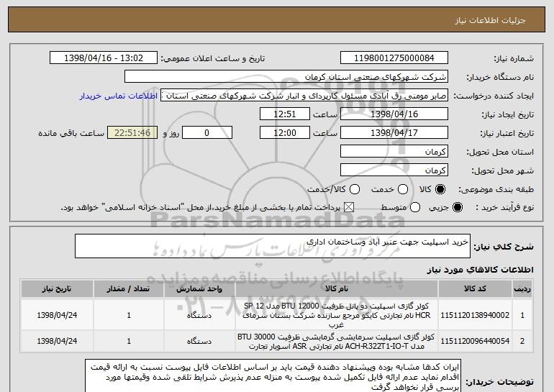
Task: Click the واحد شمارش column header
Action: pos(199,289)
